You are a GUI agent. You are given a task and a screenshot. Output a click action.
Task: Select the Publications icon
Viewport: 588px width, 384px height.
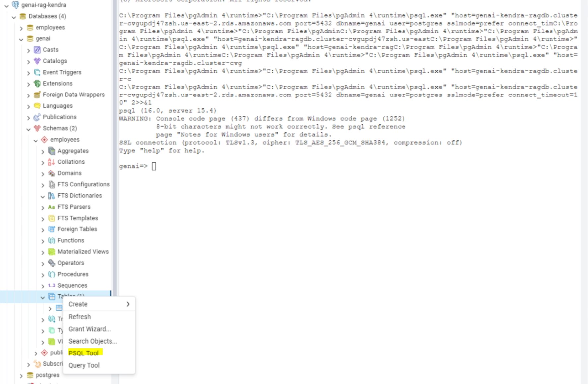click(x=37, y=117)
